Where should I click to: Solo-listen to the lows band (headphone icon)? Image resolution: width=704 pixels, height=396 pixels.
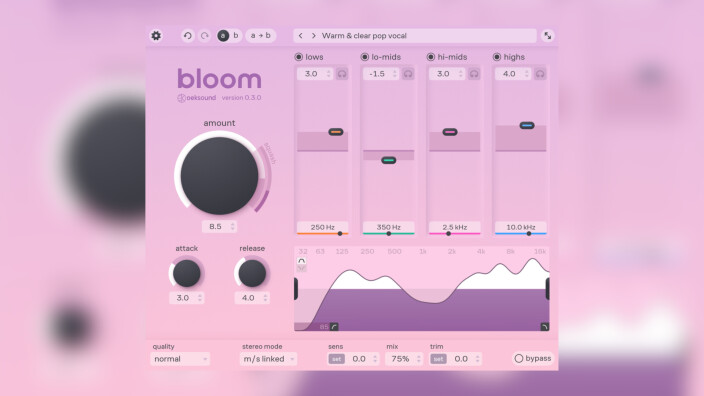342,74
